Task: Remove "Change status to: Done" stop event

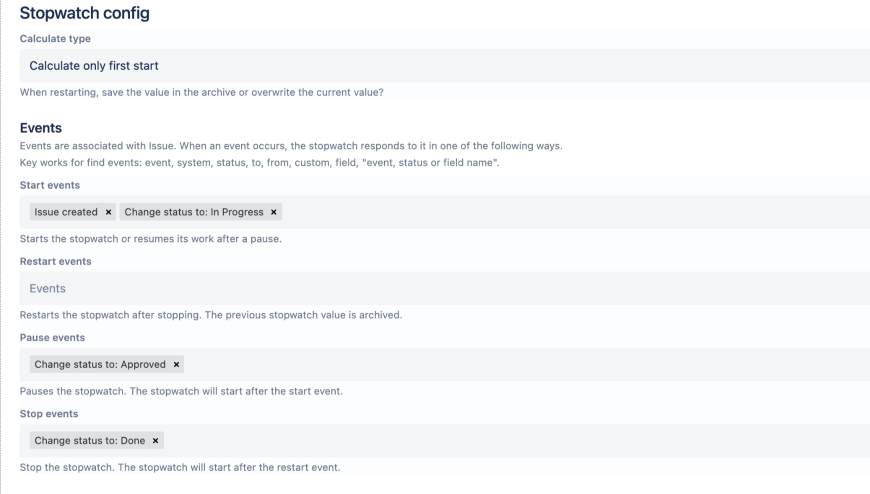Action: pyautogui.click(x=156, y=440)
